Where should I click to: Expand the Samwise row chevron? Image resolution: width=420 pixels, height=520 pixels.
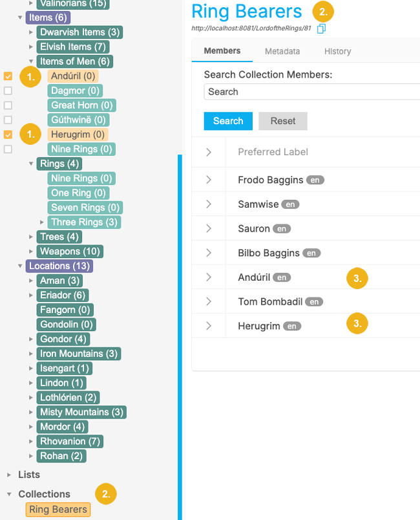tap(209, 204)
